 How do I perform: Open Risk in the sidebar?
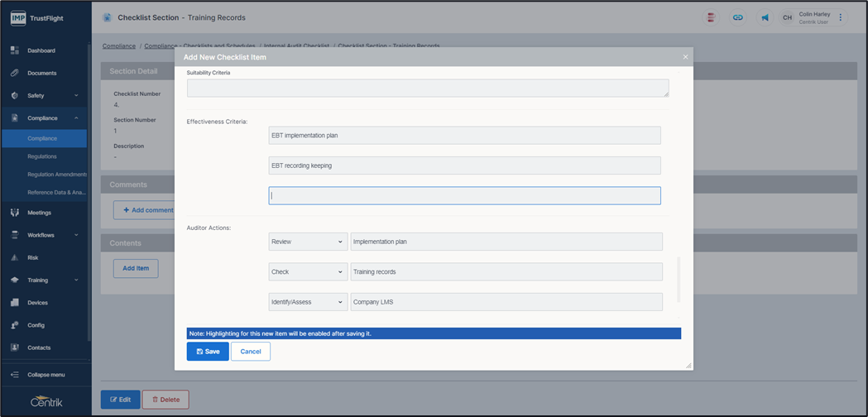[x=33, y=257]
